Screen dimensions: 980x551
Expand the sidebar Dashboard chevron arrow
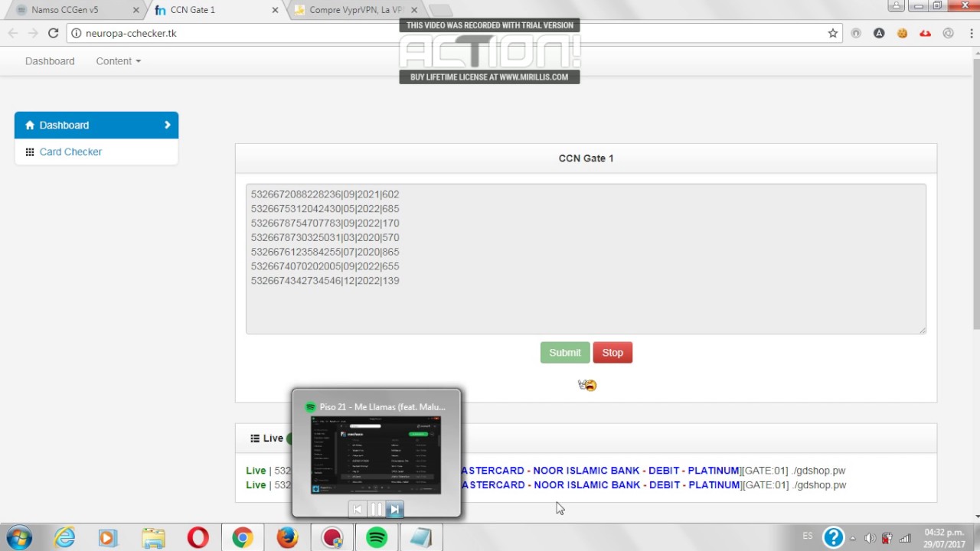tap(167, 125)
